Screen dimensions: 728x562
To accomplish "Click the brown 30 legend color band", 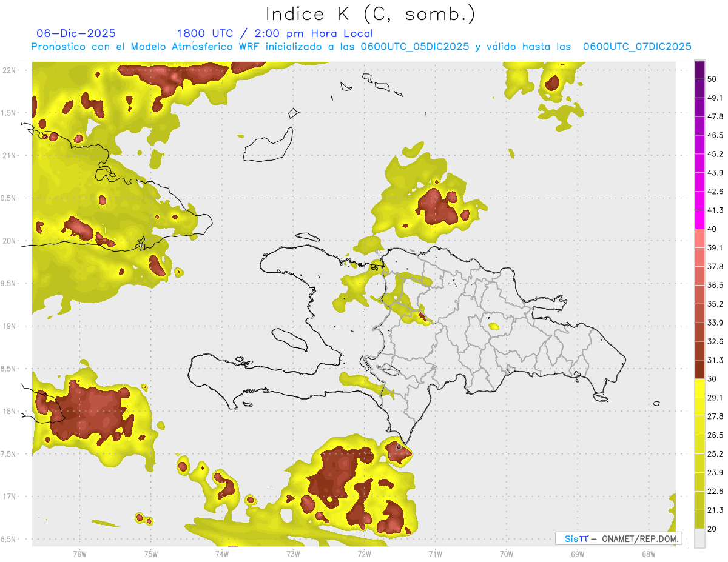I will [x=699, y=369].
